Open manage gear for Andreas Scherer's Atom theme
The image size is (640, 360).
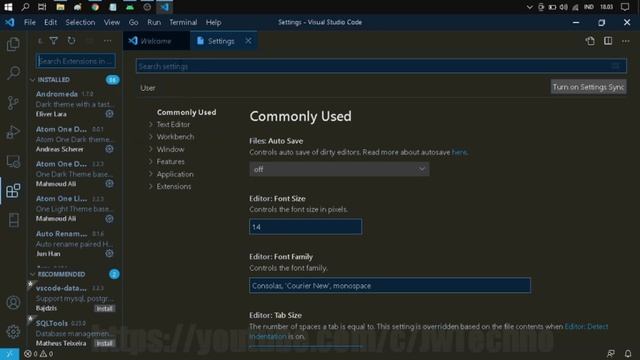coord(109,149)
